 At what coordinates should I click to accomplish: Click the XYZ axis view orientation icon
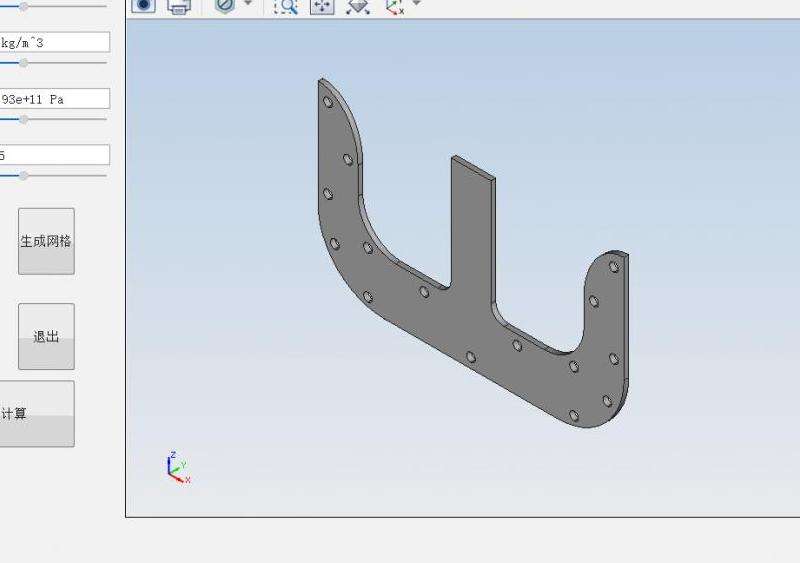(x=395, y=6)
